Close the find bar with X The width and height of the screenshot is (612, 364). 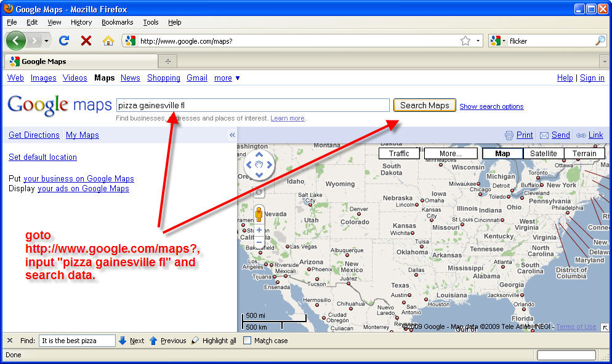(10, 340)
